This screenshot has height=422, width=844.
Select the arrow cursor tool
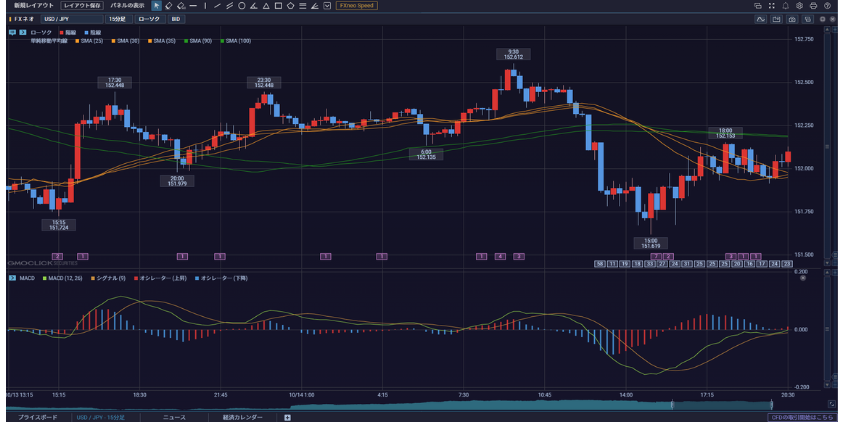point(157,5)
